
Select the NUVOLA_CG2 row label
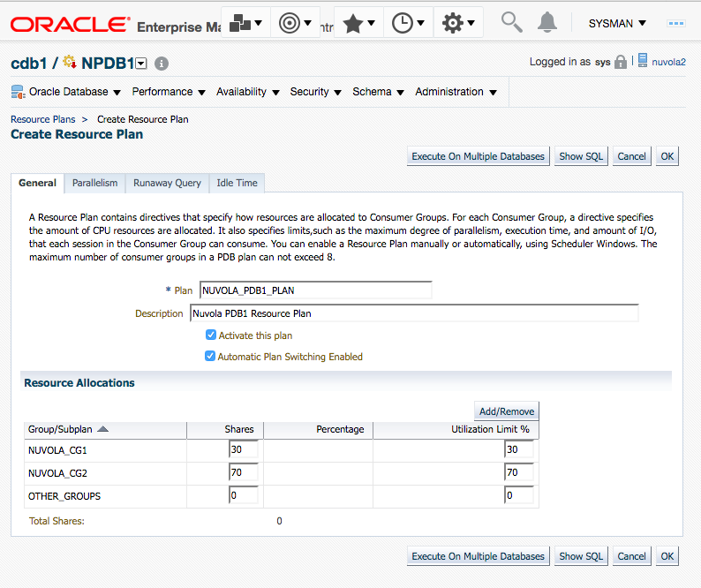pyautogui.click(x=57, y=473)
